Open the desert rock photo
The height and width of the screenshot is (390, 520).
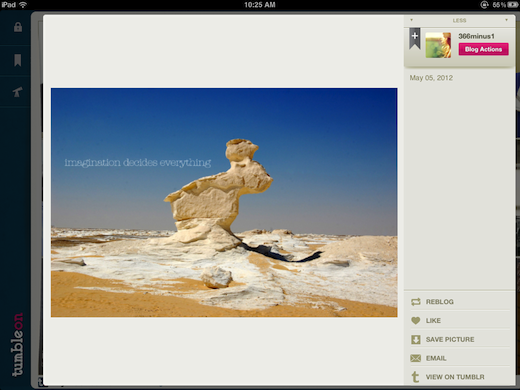point(224,202)
